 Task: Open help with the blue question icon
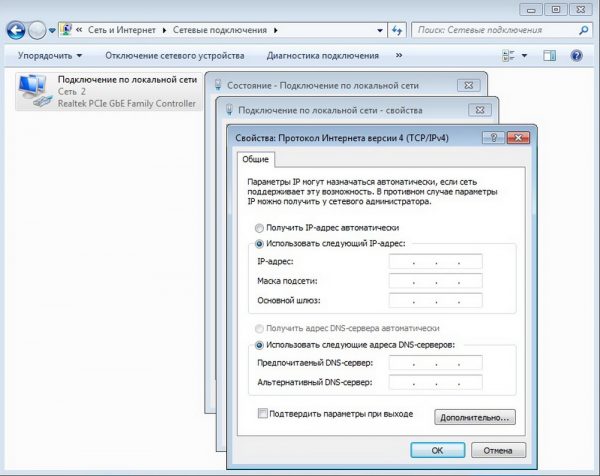click(577, 56)
